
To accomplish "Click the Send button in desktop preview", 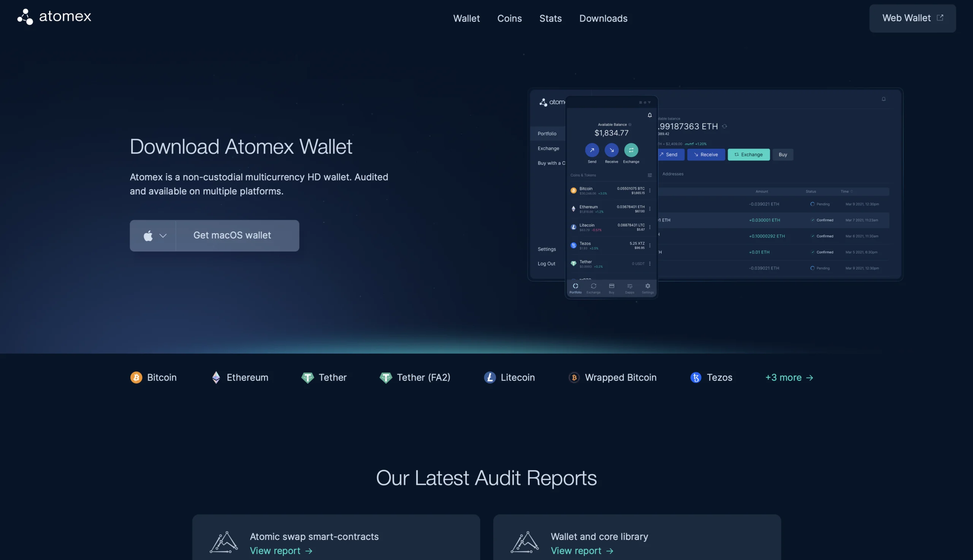I will (x=671, y=155).
